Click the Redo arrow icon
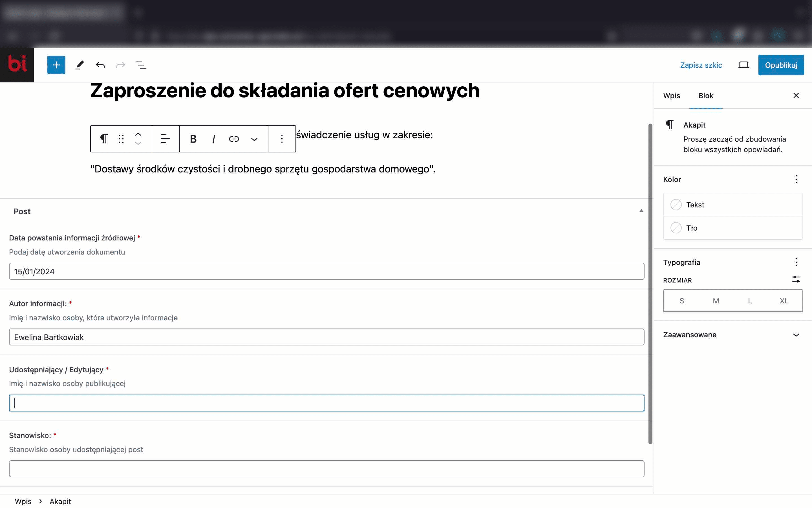The width and height of the screenshot is (812, 508). tap(121, 65)
